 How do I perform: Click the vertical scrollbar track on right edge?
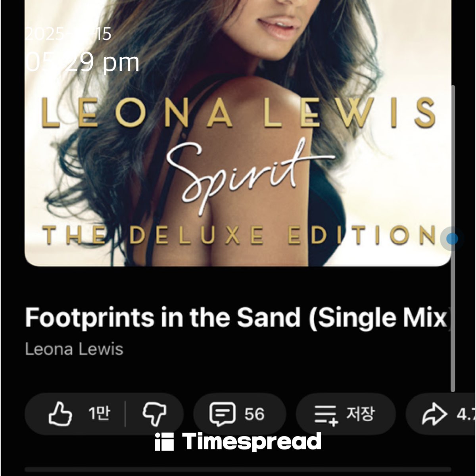point(453,238)
